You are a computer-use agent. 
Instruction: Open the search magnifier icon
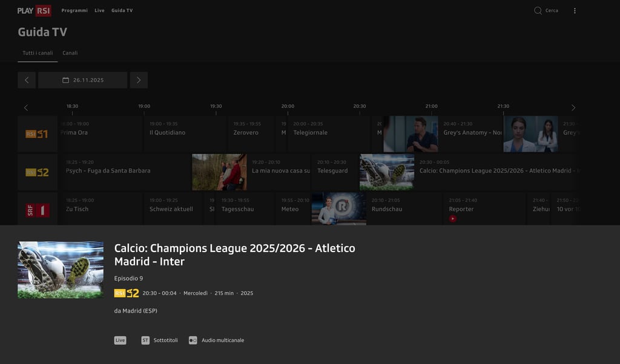(538, 11)
